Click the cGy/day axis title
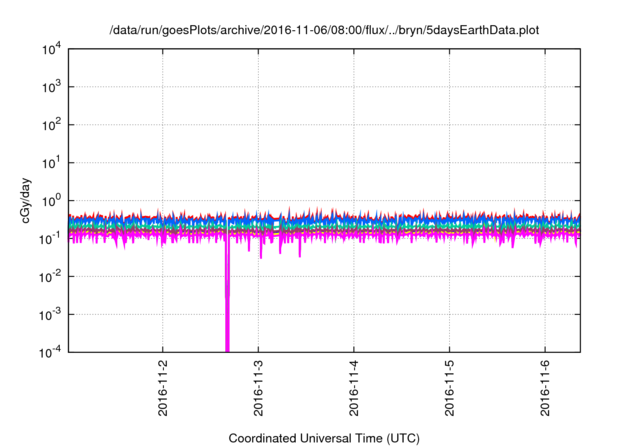The width and height of the screenshot is (640, 448). [x=26, y=200]
